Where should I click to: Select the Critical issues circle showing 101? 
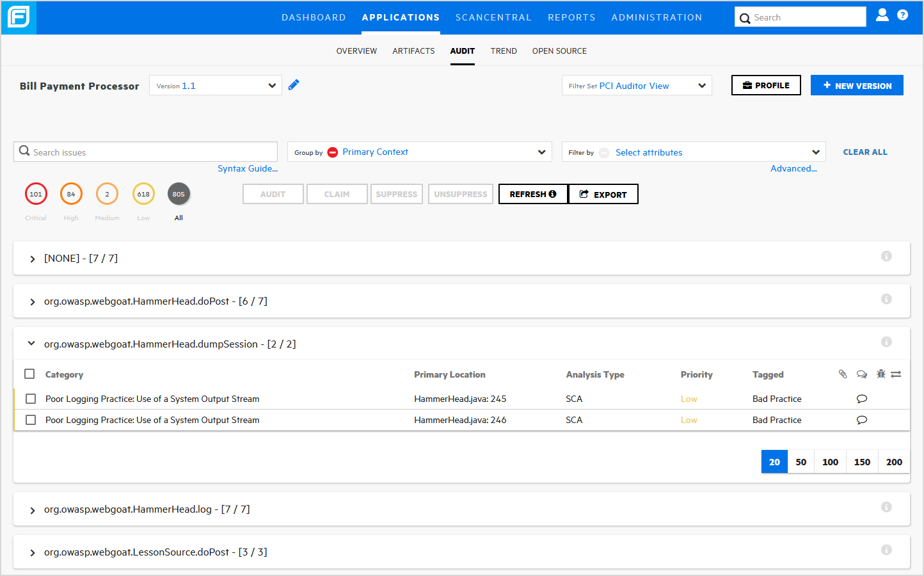36,194
